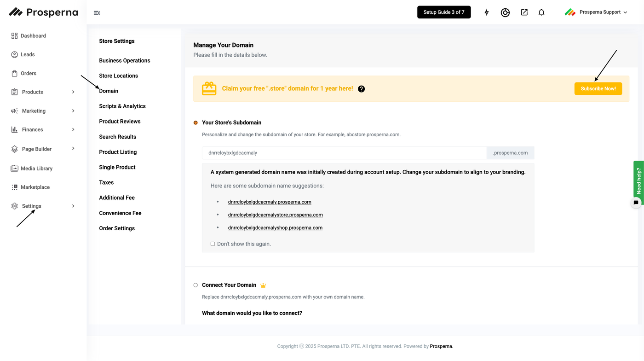Click the dnrrcloybxlgdcacmalystore.prosperna.com suggestion link

coord(275,215)
